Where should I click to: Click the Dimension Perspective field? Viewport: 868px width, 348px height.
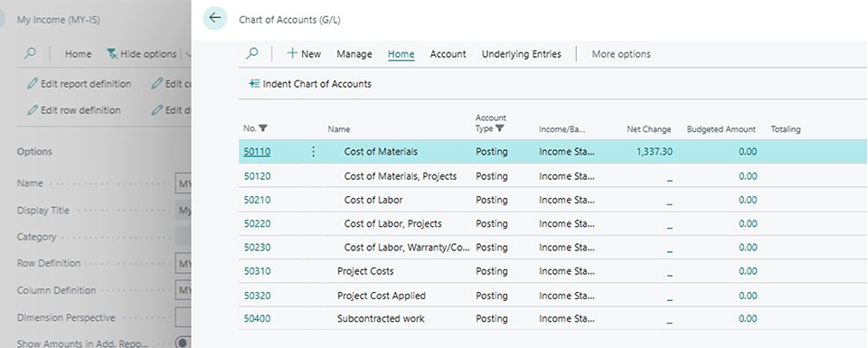pyautogui.click(x=184, y=317)
